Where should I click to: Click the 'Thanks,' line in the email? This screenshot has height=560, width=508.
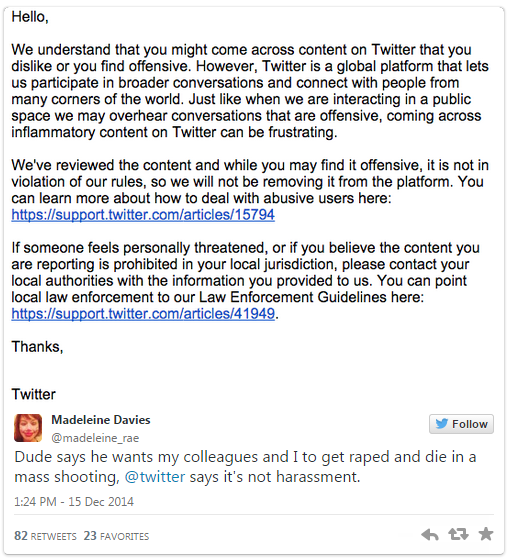(x=37, y=347)
